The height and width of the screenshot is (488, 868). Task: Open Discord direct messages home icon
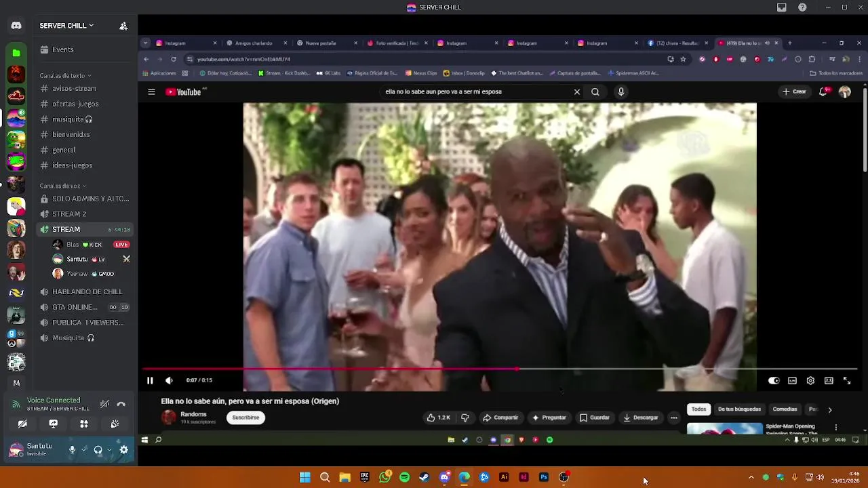pos(16,26)
